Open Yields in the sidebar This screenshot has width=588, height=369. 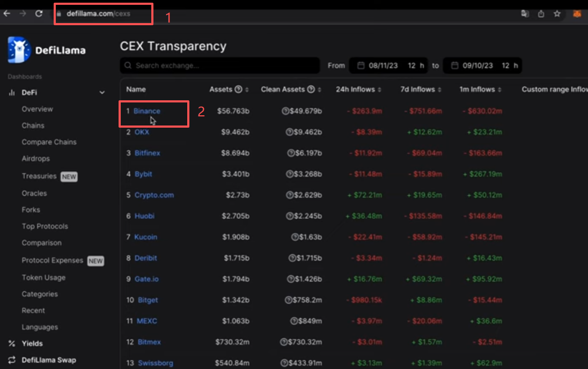(32, 343)
